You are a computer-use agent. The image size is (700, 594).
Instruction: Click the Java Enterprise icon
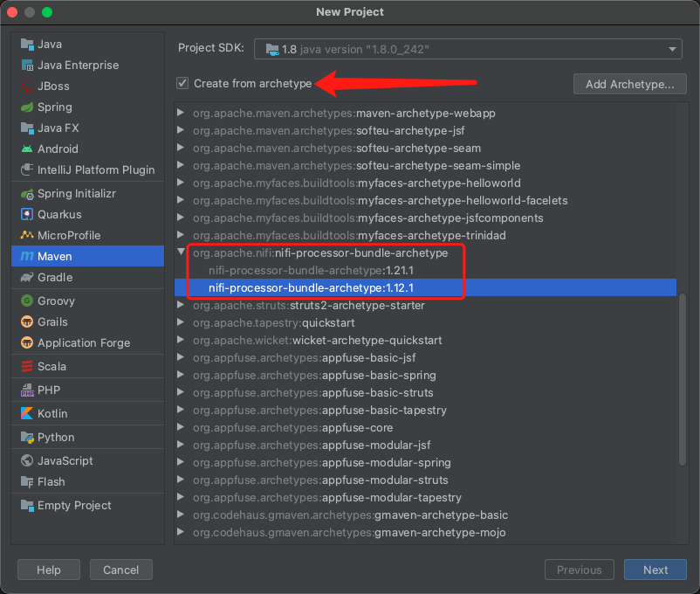click(x=27, y=66)
